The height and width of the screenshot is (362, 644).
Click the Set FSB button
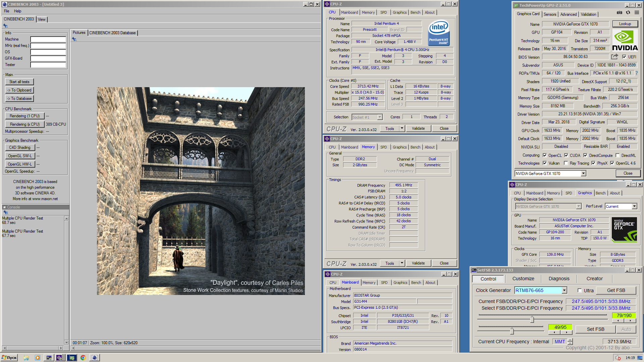[595, 329]
